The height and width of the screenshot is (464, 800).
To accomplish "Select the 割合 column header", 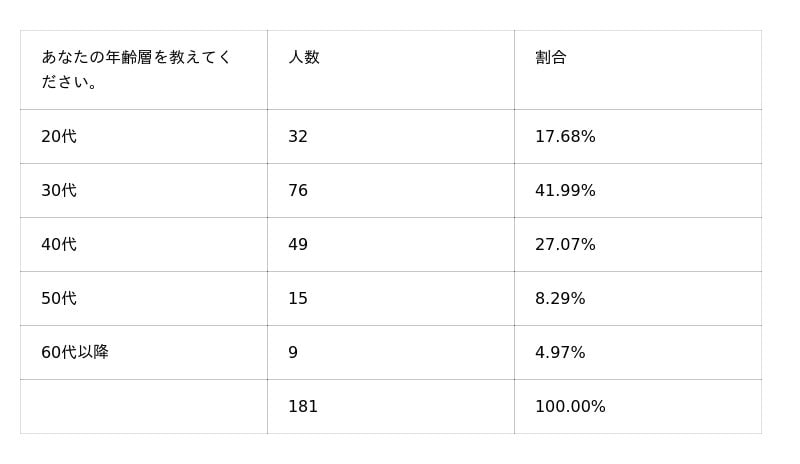I will tap(551, 58).
